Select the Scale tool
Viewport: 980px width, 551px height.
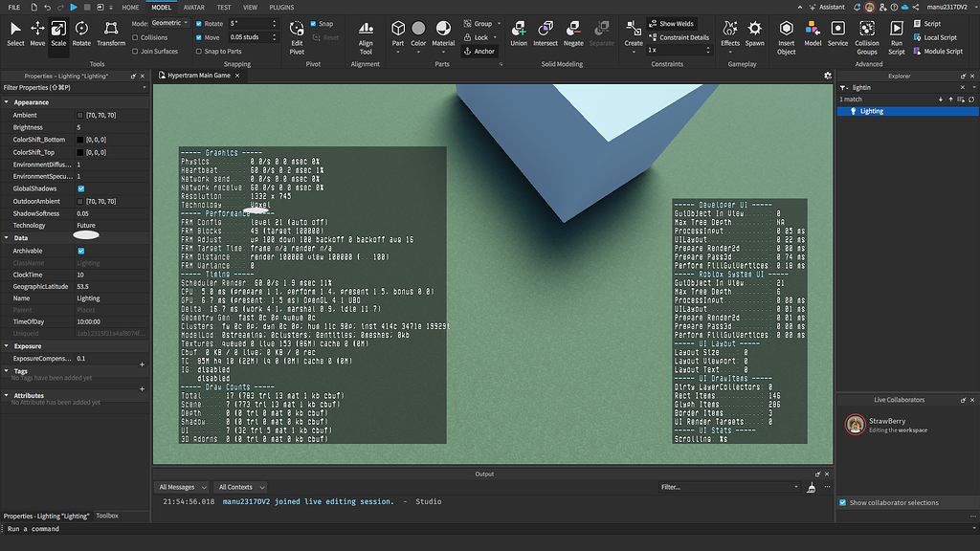click(59, 29)
